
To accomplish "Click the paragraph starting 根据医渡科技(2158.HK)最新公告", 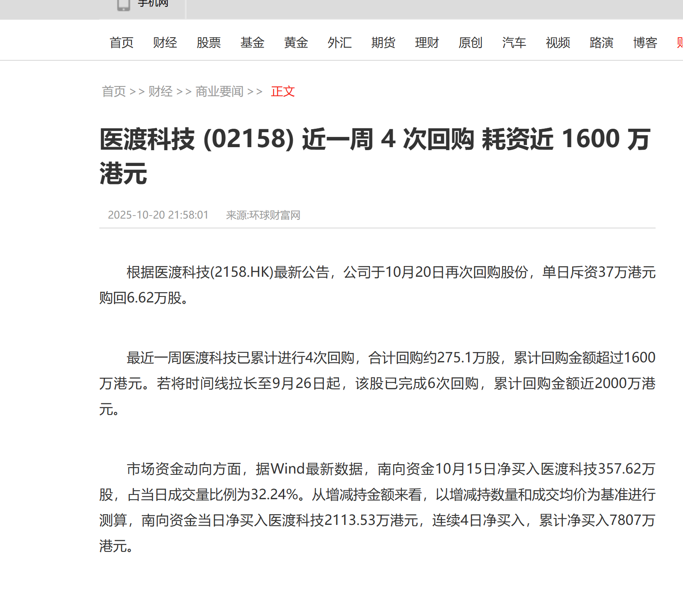I will point(377,285).
